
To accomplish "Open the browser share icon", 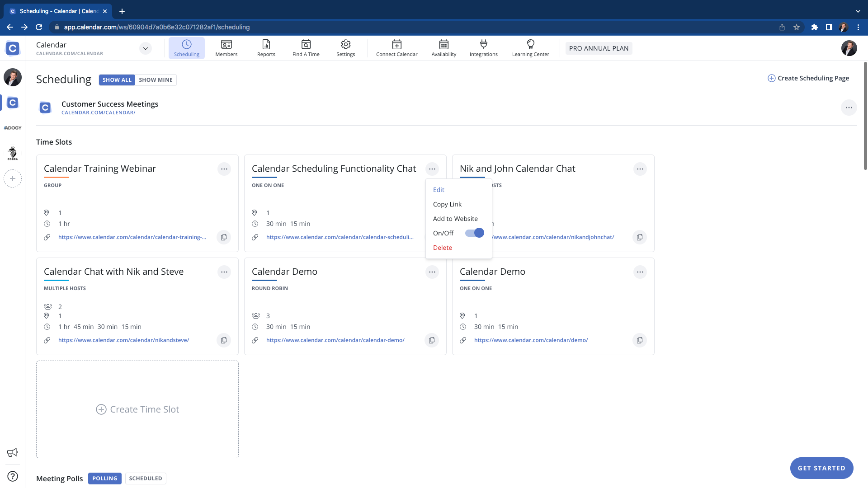I will pyautogui.click(x=782, y=27).
